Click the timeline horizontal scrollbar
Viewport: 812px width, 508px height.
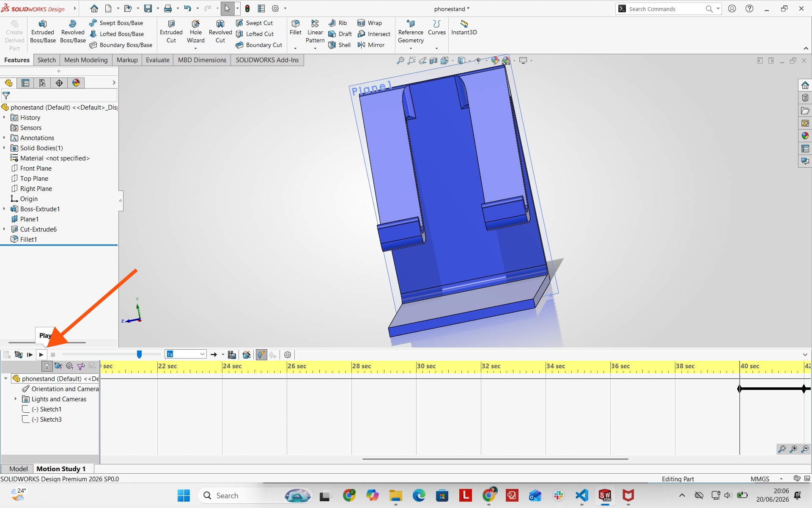[x=495, y=459]
